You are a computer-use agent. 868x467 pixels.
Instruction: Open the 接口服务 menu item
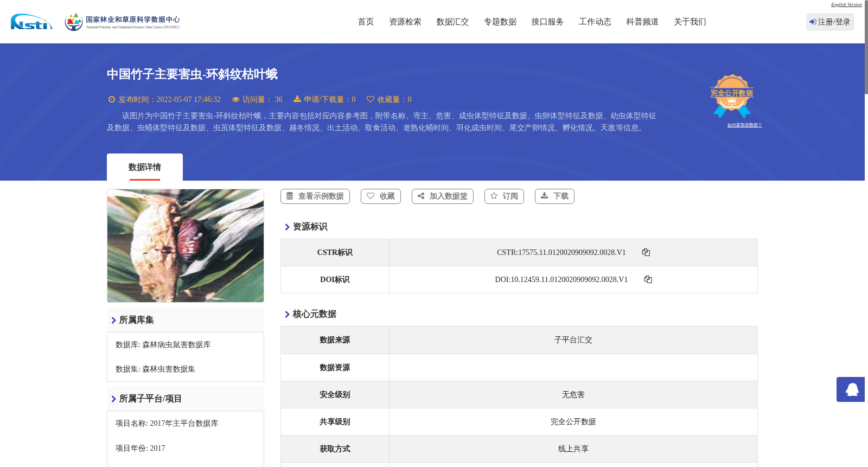(547, 22)
